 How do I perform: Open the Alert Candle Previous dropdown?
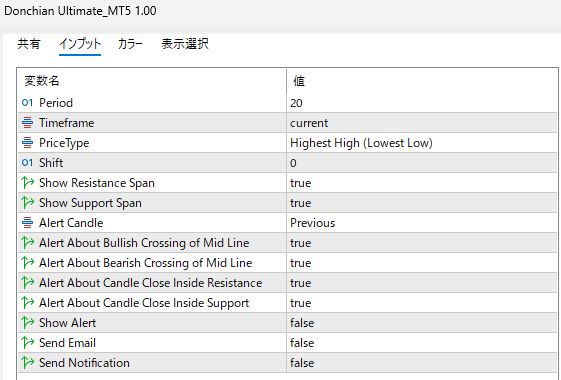coord(421,223)
